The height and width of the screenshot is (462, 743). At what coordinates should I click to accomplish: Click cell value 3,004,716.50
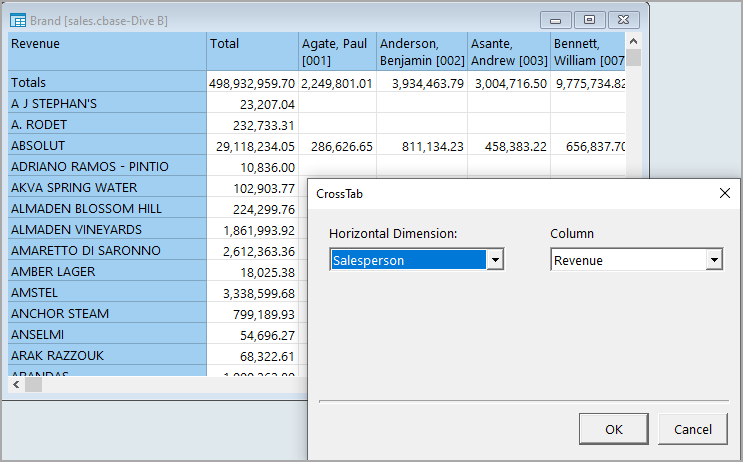coord(511,84)
